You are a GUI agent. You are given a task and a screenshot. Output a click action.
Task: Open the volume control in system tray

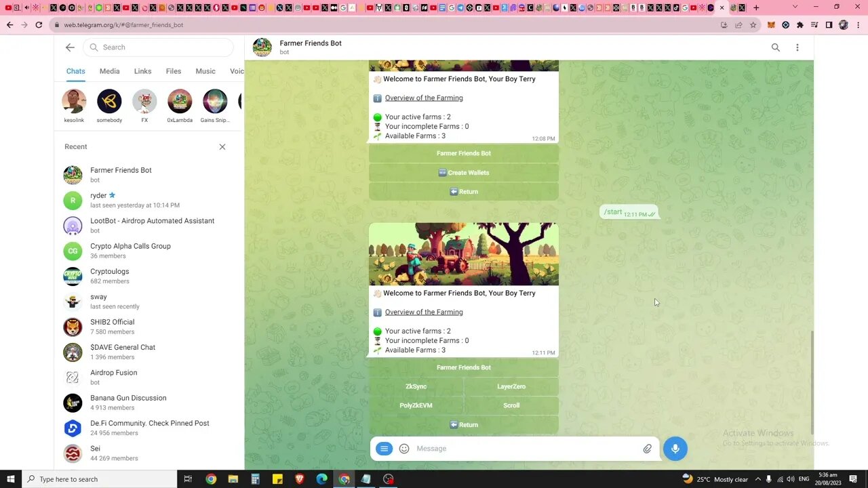tap(791, 479)
